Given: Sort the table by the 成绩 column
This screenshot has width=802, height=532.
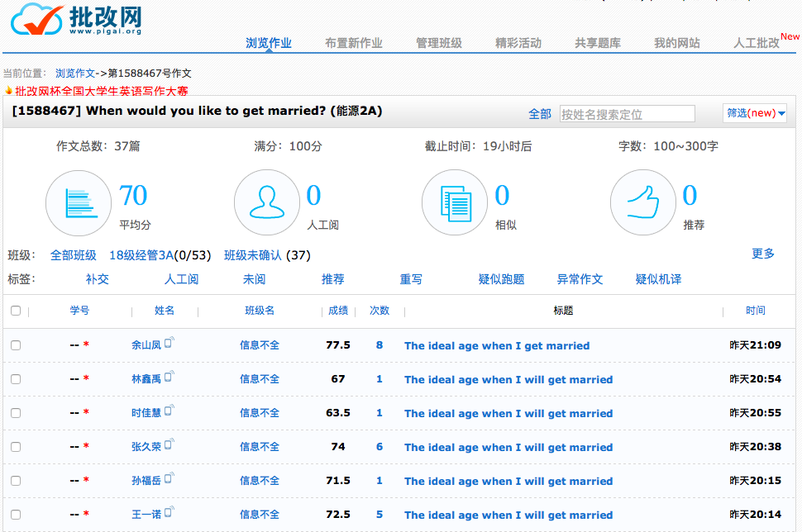Looking at the screenshot, I should (338, 311).
